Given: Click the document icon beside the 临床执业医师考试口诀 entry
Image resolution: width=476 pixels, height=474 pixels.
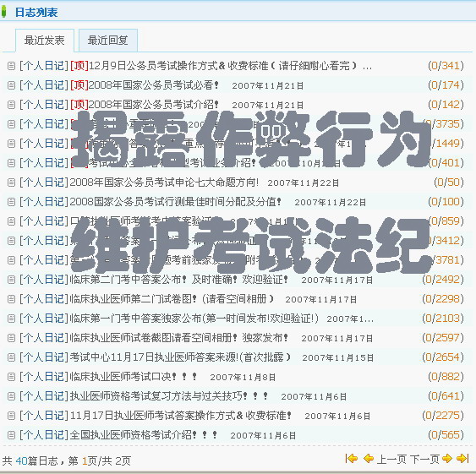Looking at the screenshot, I should pyautogui.click(x=11, y=377).
